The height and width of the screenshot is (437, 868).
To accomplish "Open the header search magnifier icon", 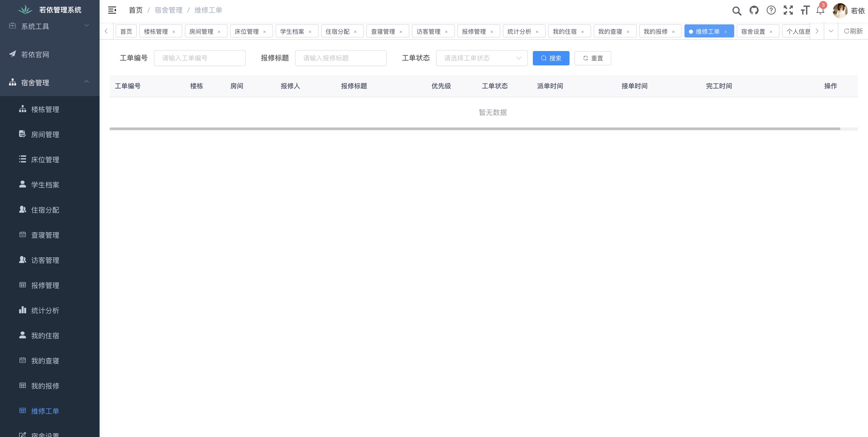I will coord(736,11).
